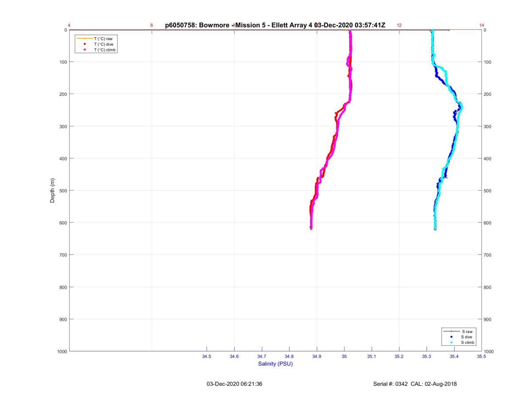Click the orange line sample for T raw
Viewport: 532px width, 395px height.
(84, 39)
